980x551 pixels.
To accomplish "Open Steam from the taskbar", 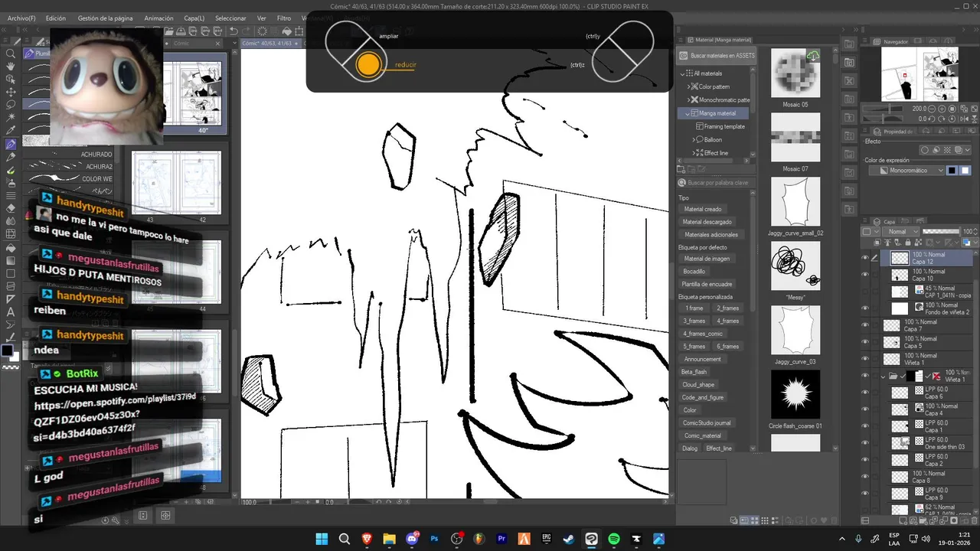I will click(x=569, y=539).
